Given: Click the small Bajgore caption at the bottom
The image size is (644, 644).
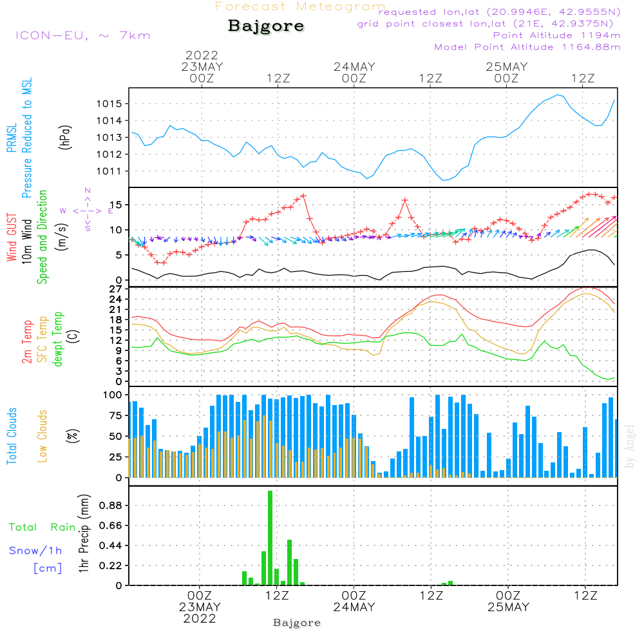Looking at the screenshot, I should coord(297,623).
